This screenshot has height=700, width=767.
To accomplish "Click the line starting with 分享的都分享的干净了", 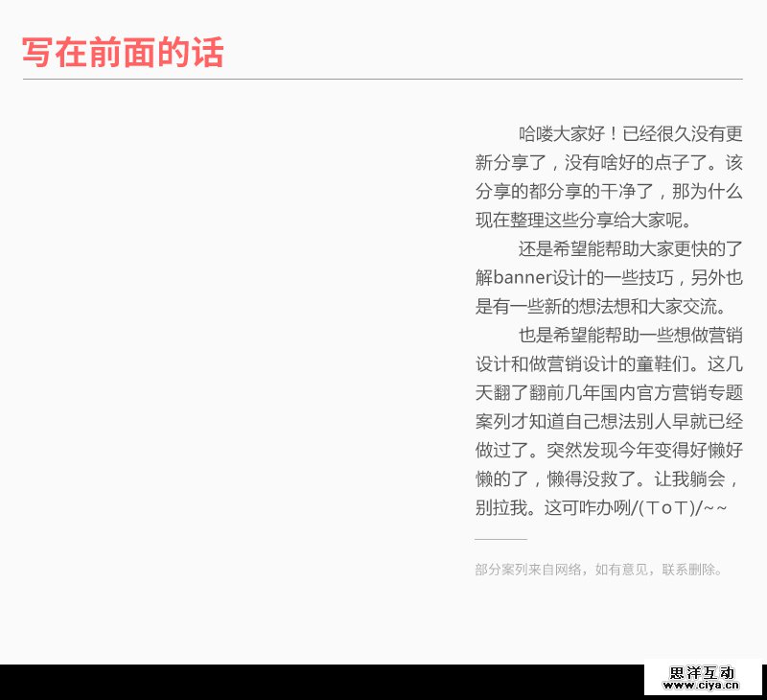I will pyautogui.click(x=608, y=191).
